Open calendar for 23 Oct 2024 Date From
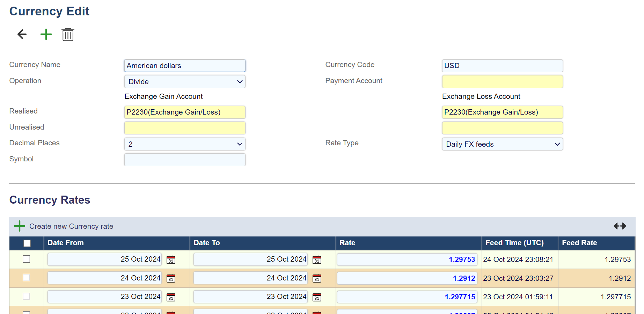This screenshot has height=314, width=644. [x=171, y=297]
